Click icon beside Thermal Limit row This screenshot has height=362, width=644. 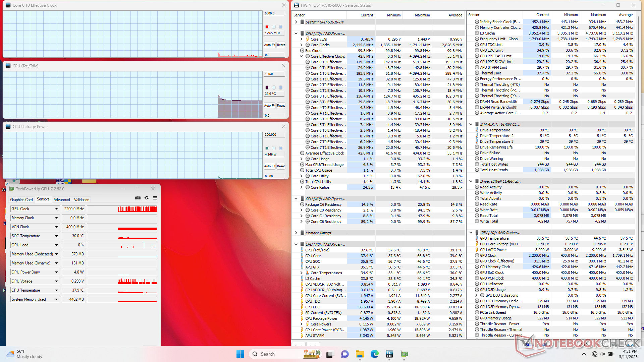pyautogui.click(x=477, y=73)
